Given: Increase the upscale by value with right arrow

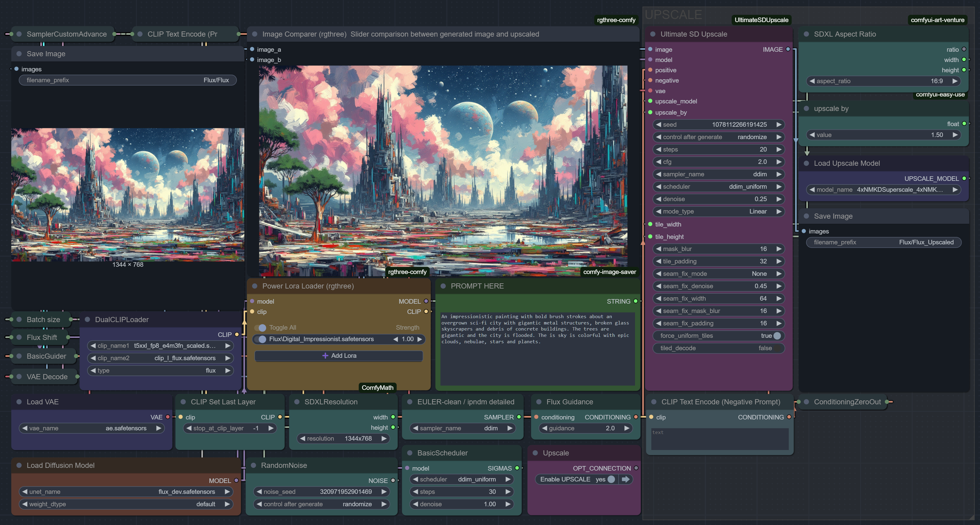Looking at the screenshot, I should (x=955, y=135).
